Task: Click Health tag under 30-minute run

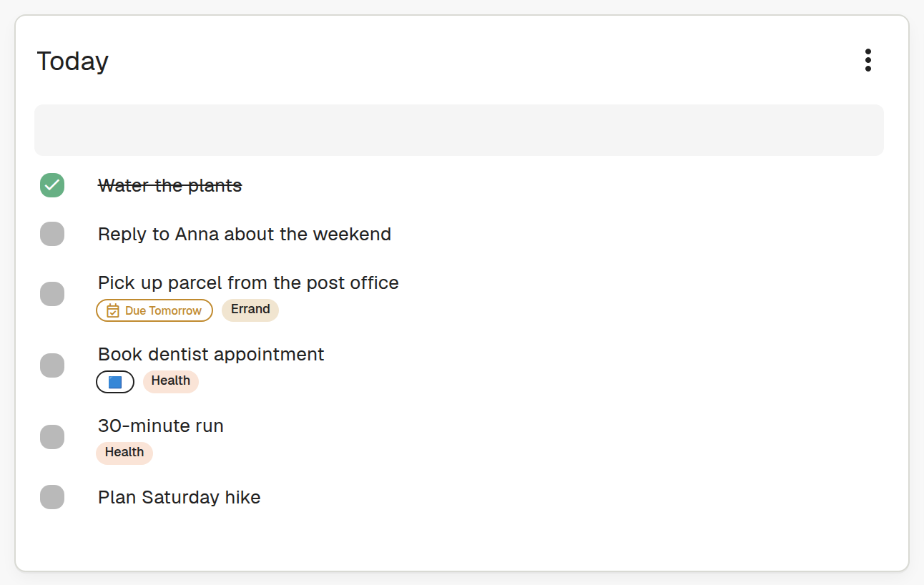Action: coord(124,453)
